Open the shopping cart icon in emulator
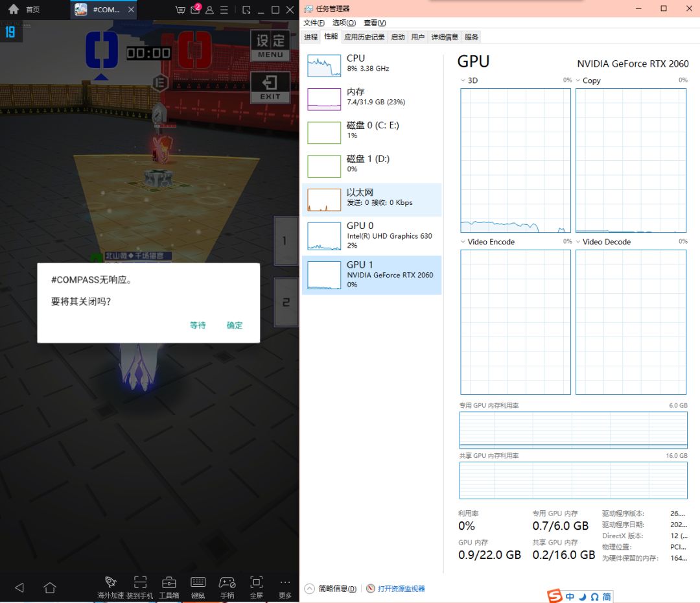This screenshot has height=603, width=700. (x=180, y=9)
